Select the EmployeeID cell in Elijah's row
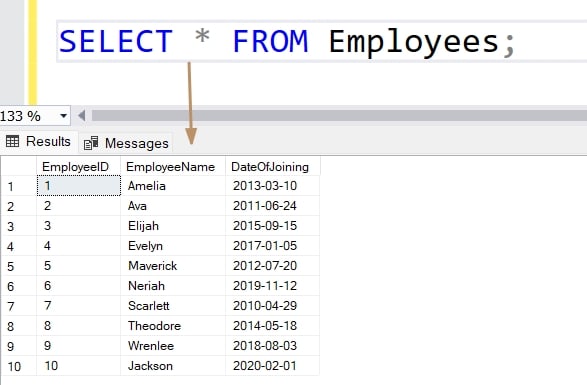Screen dimensions: 587x385 click(x=79, y=226)
